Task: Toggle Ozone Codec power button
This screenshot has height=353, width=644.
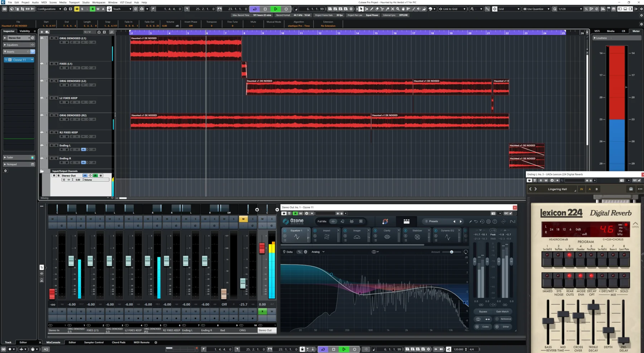Action: tap(477, 327)
